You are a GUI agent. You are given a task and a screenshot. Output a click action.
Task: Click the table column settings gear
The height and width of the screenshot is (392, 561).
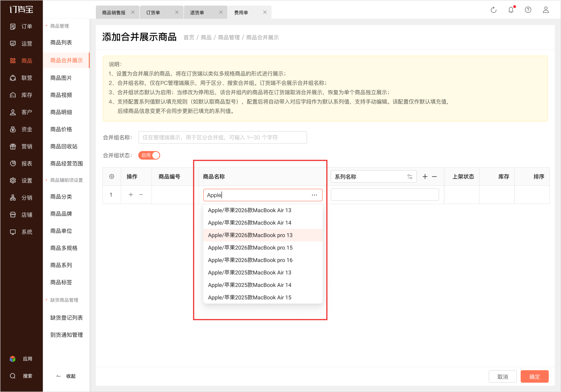(112, 176)
